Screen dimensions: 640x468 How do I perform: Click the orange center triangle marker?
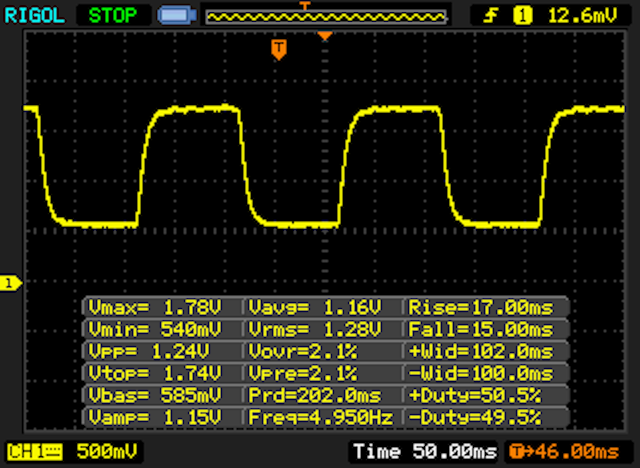point(325,36)
